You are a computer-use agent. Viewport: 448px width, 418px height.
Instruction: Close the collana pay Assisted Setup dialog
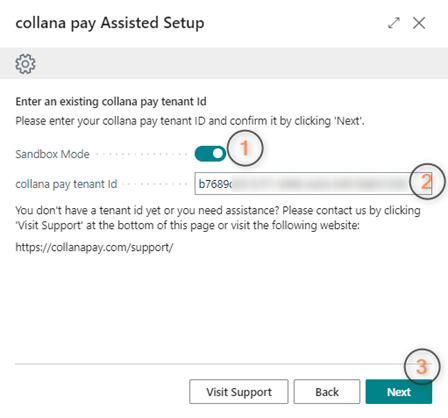[x=419, y=23]
